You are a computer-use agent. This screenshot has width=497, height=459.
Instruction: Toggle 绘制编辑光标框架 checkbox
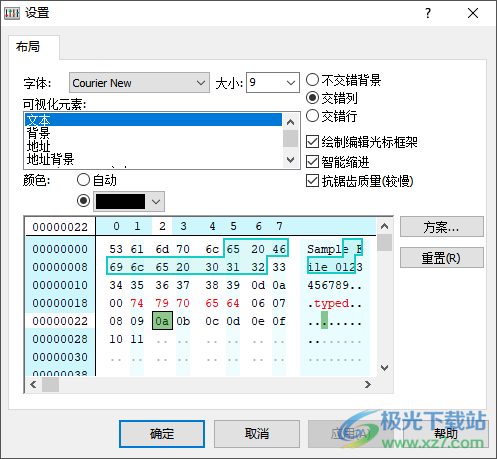362,142
